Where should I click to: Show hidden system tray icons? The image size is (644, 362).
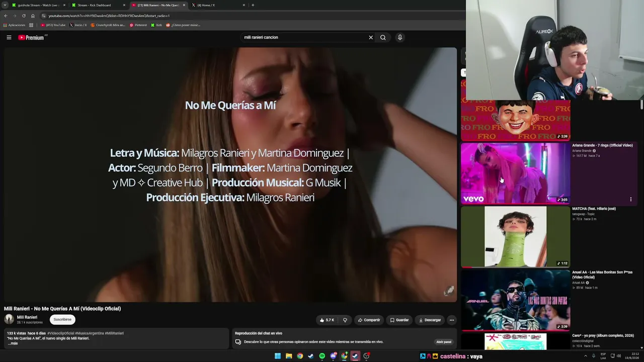pyautogui.click(x=585, y=356)
